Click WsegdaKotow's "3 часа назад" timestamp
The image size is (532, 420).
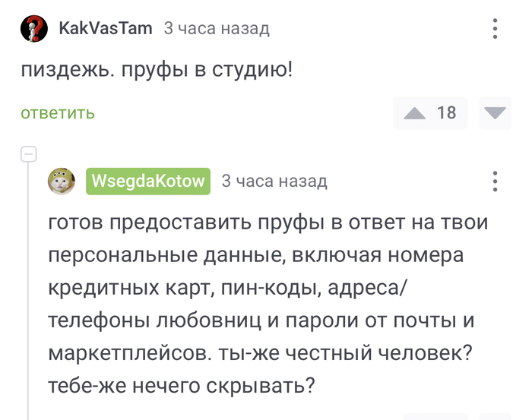click(x=274, y=181)
